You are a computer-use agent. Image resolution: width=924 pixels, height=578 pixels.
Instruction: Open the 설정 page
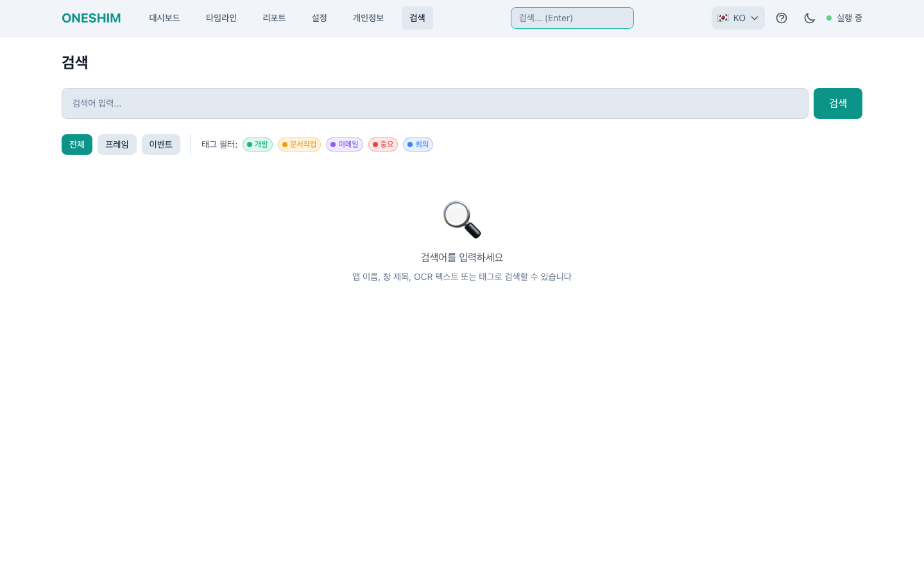[319, 18]
